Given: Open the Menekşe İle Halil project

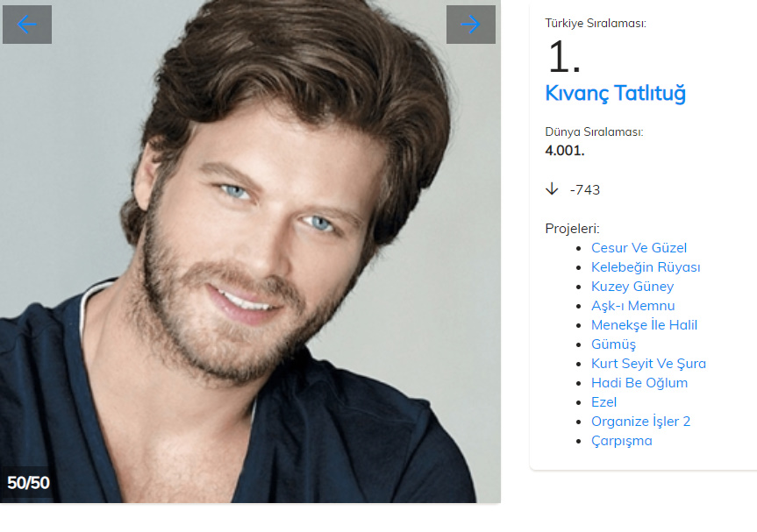Looking at the screenshot, I should tap(644, 325).
